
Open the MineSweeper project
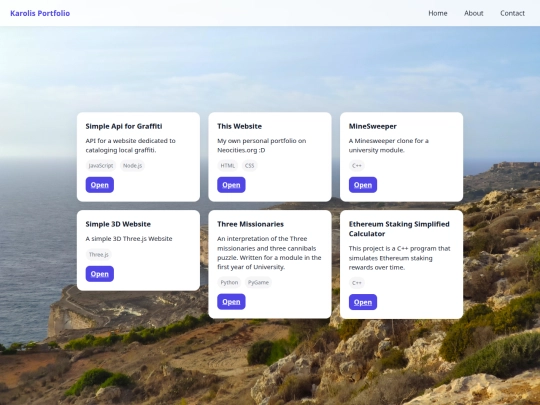[363, 185]
